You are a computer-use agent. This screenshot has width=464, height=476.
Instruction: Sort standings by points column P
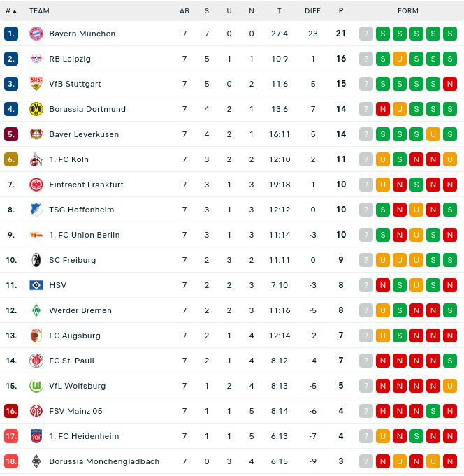pyautogui.click(x=341, y=11)
